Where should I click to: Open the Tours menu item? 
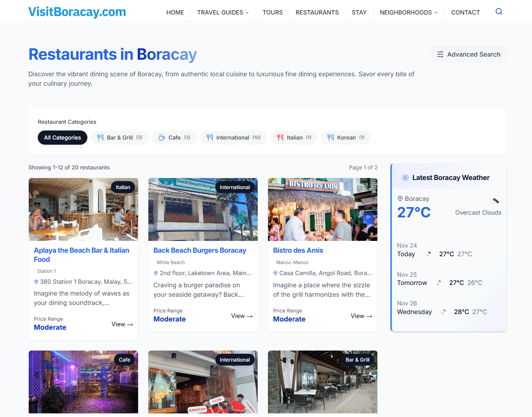click(273, 13)
